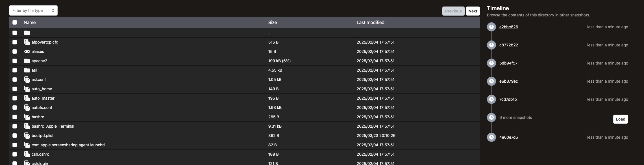
Task: Toggle the select-all header checkbox
Action: [x=15, y=22]
